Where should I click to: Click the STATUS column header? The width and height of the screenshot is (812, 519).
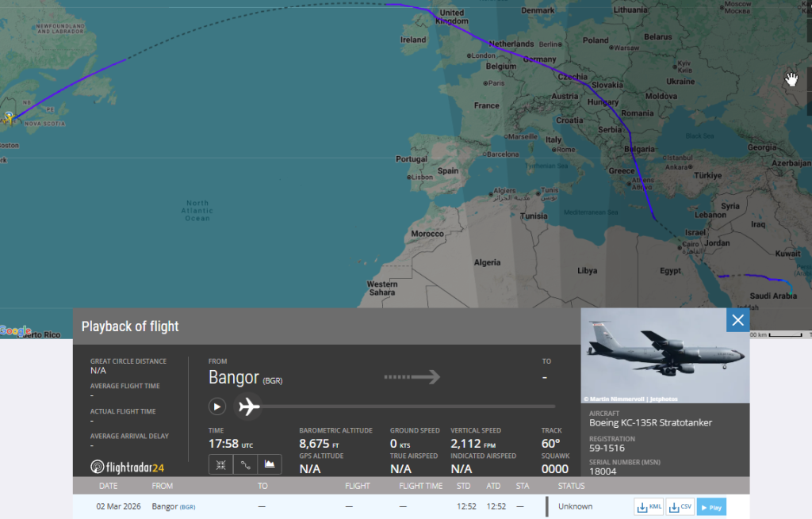571,486
